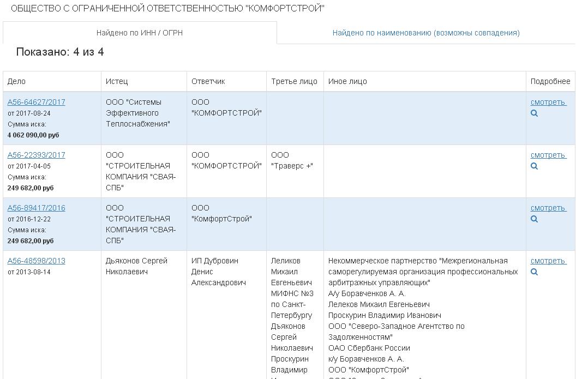Select plaintiff Дьяконов Сергей Николаевич
Screen dimensions: 588x379
click(136, 266)
